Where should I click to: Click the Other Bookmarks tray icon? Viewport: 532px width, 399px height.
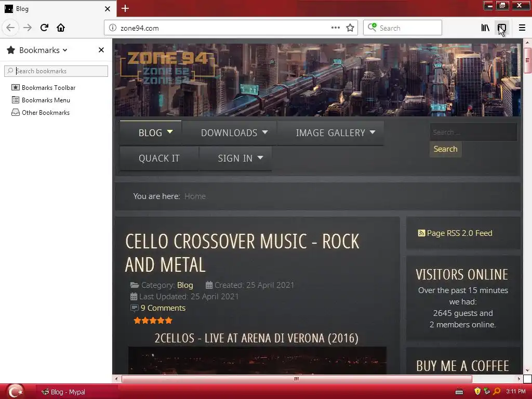[15, 112]
